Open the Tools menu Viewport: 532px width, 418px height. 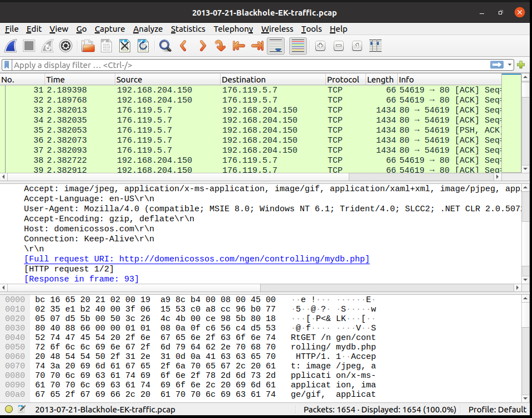coord(311,29)
